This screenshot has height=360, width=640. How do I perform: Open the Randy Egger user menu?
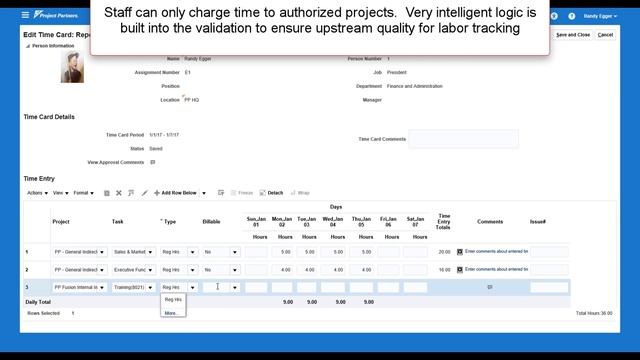click(600, 16)
